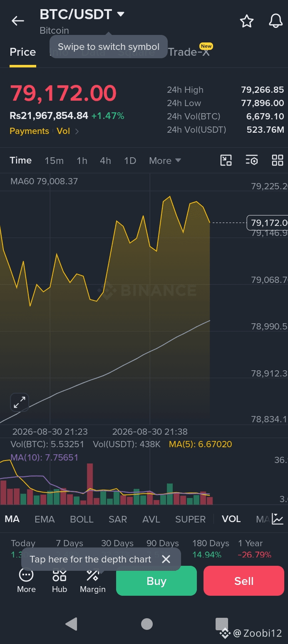Expand the BTC/USDT symbol dropdown
Screen dimensions: 288x644
click(121, 14)
